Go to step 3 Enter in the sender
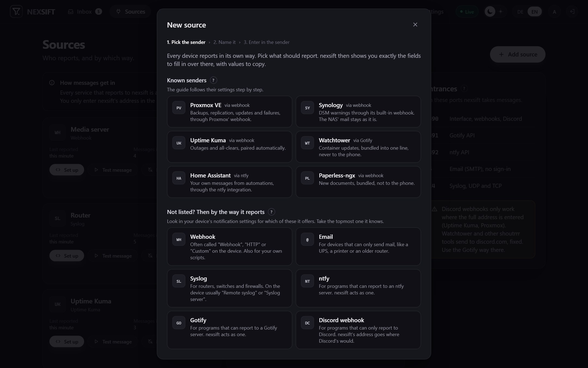This screenshot has width=588, height=368. coord(267,42)
